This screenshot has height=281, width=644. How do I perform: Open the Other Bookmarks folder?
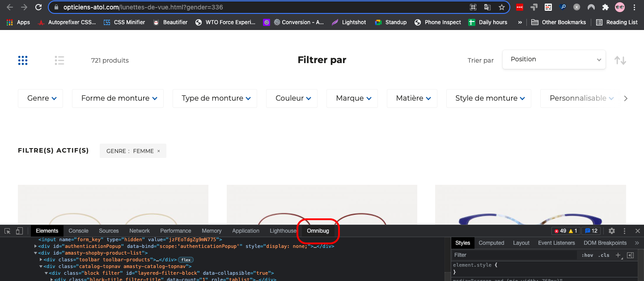coord(559,22)
